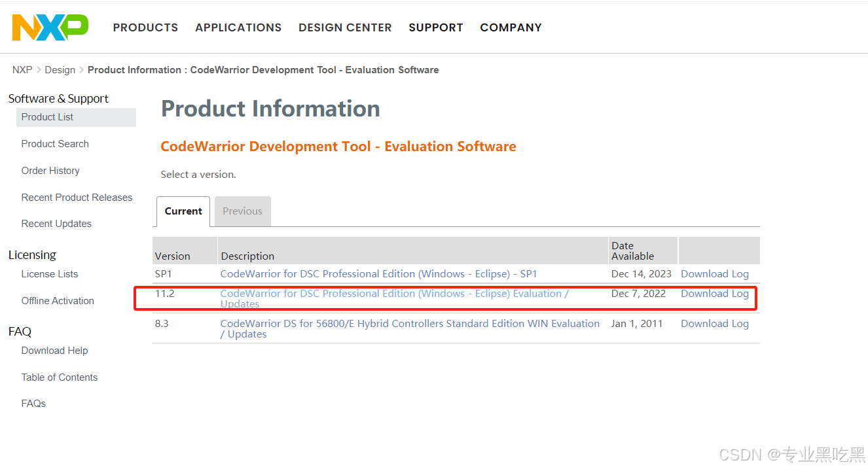Click the FAQ sidebar heading
The image size is (868, 469).
20,332
